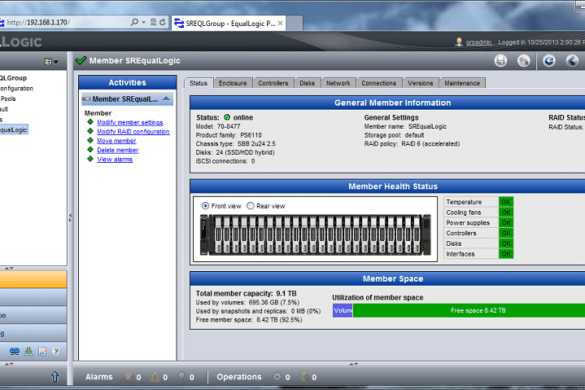Click the grpadmin user icon
585x390 pixels.
tap(459, 42)
